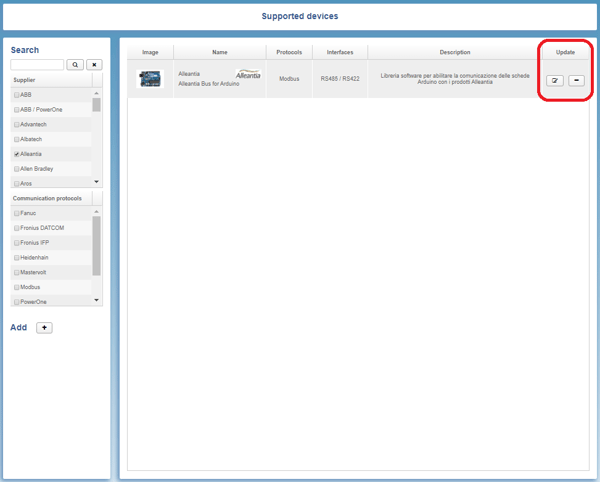Screen dimensions: 600x482
Task: Open the Arduino board thumbnail image
Action: click(150, 79)
